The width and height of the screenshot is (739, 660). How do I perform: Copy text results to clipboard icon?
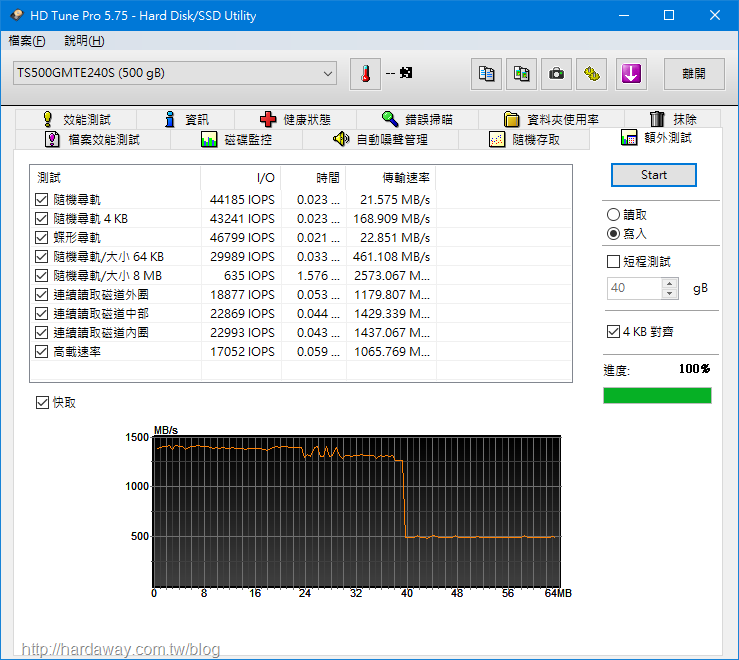click(x=486, y=74)
